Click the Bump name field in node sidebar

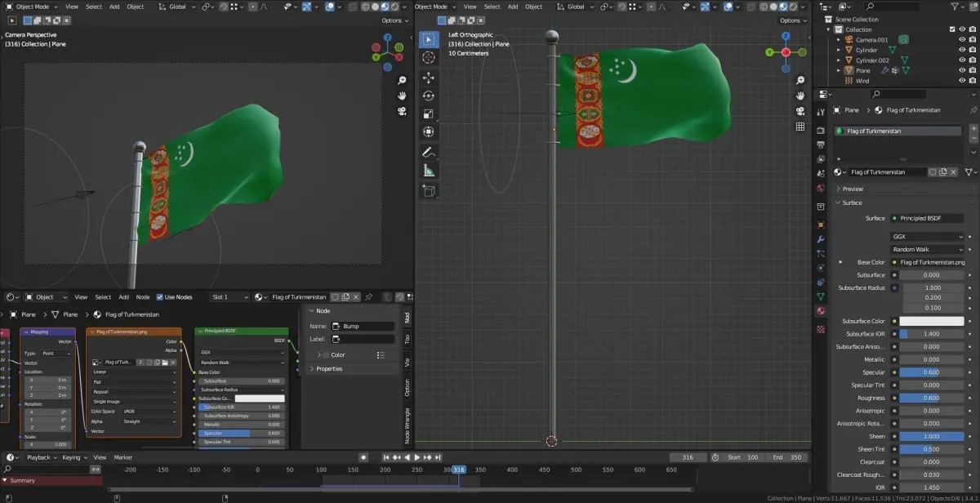363,326
